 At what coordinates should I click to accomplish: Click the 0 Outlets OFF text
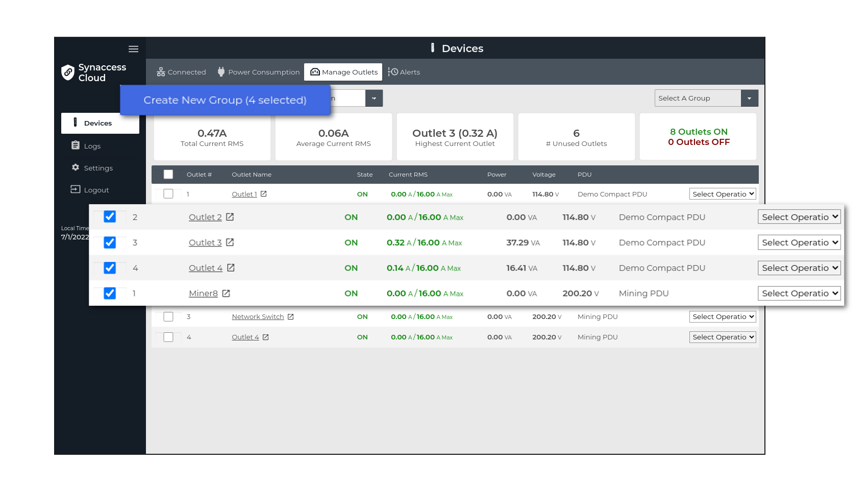699,142
